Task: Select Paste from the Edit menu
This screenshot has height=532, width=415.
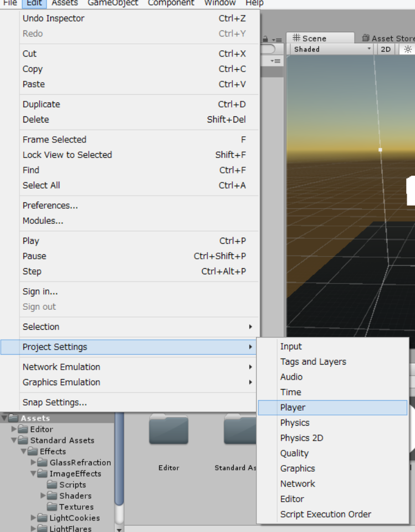Action: coord(134,84)
